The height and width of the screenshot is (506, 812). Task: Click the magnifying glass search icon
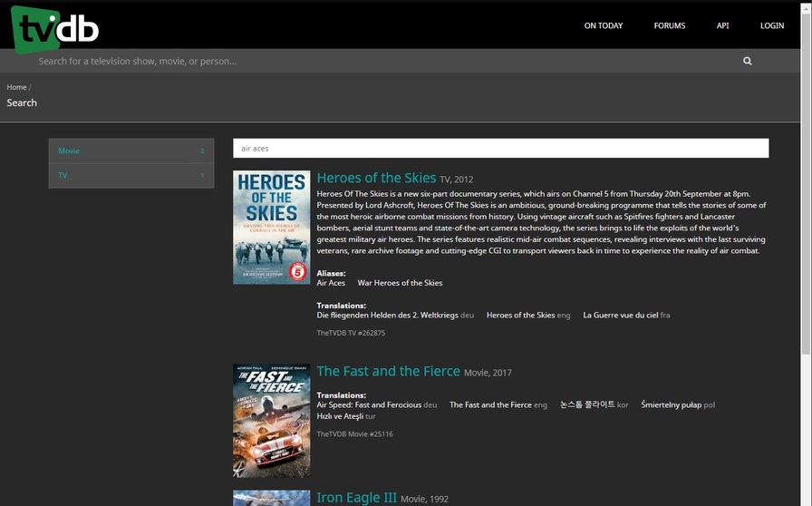(x=748, y=61)
